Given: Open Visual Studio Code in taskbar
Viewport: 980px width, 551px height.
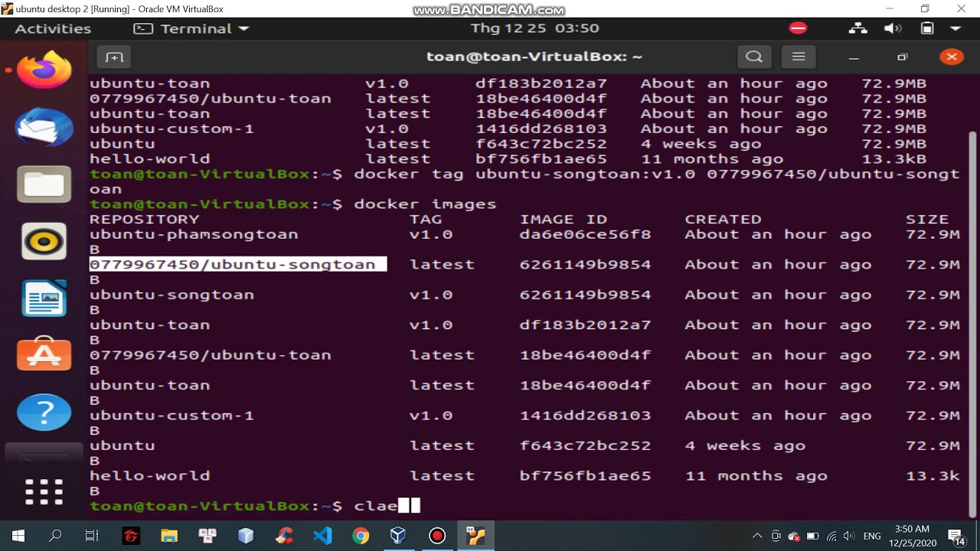Looking at the screenshot, I should [322, 536].
